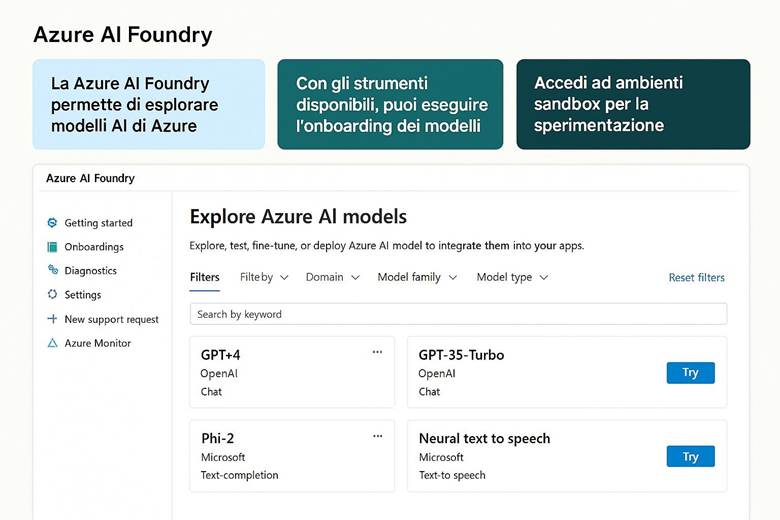Expand the Domain filter dropdown
Image resolution: width=780 pixels, height=520 pixels.
(332, 277)
